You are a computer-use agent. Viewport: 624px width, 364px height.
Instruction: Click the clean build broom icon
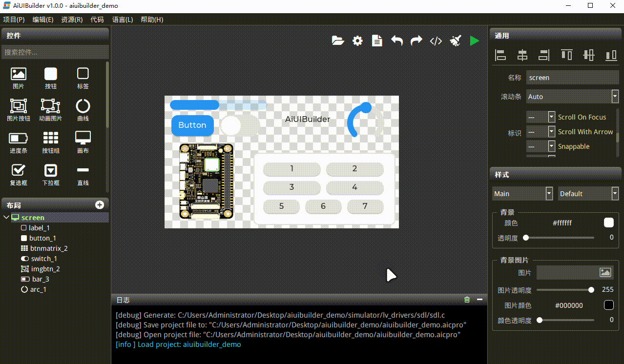[455, 41]
